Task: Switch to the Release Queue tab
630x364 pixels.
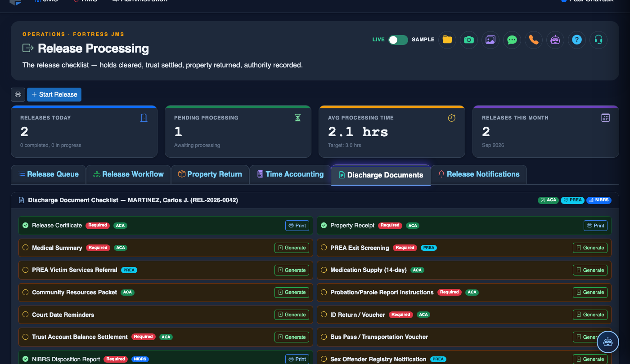Action: (48, 174)
